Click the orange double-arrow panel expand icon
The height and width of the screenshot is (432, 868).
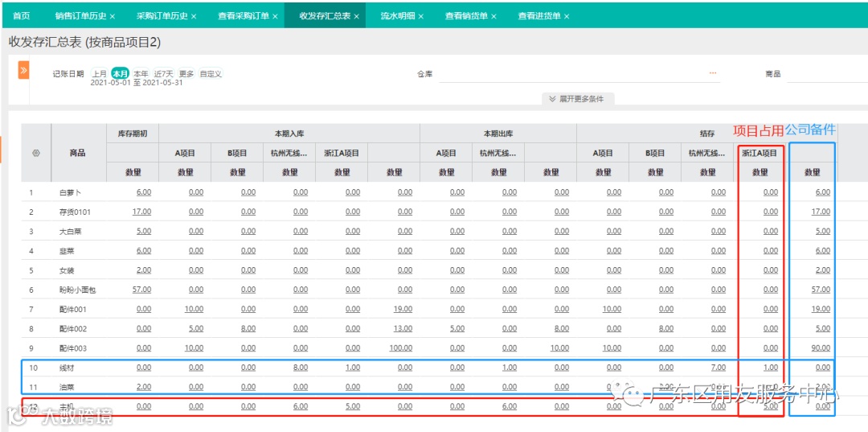(x=24, y=70)
